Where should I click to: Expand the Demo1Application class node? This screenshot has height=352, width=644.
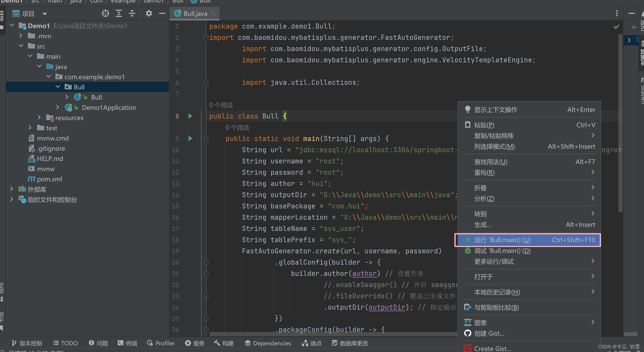58,107
